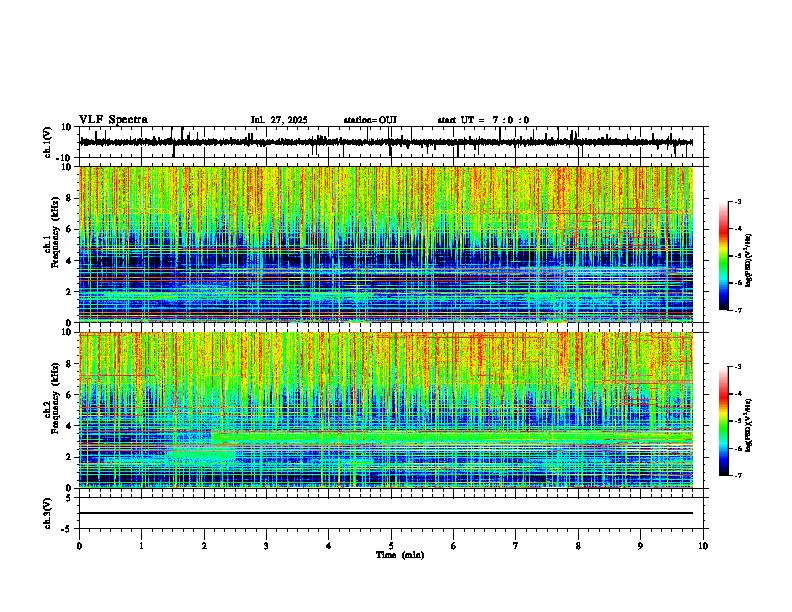
Task: Click the "ch.1(V)" waveform axis label
Action: [x=48, y=142]
